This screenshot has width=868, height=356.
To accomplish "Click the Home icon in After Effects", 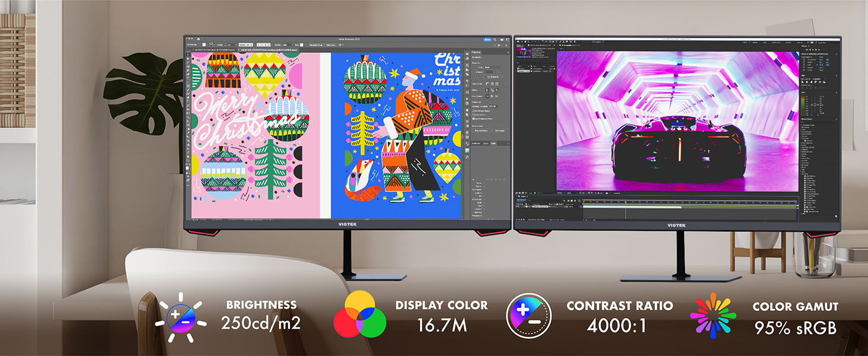I will pos(518,42).
